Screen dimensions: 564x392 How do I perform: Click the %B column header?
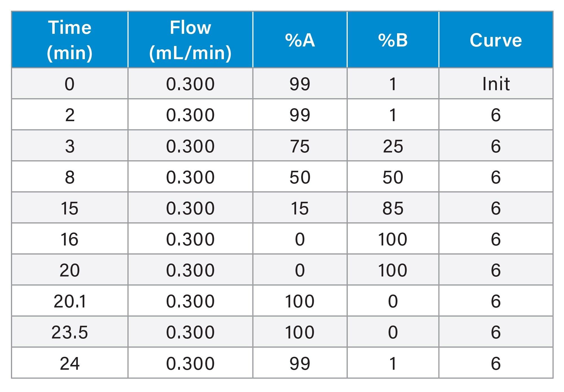point(393,40)
